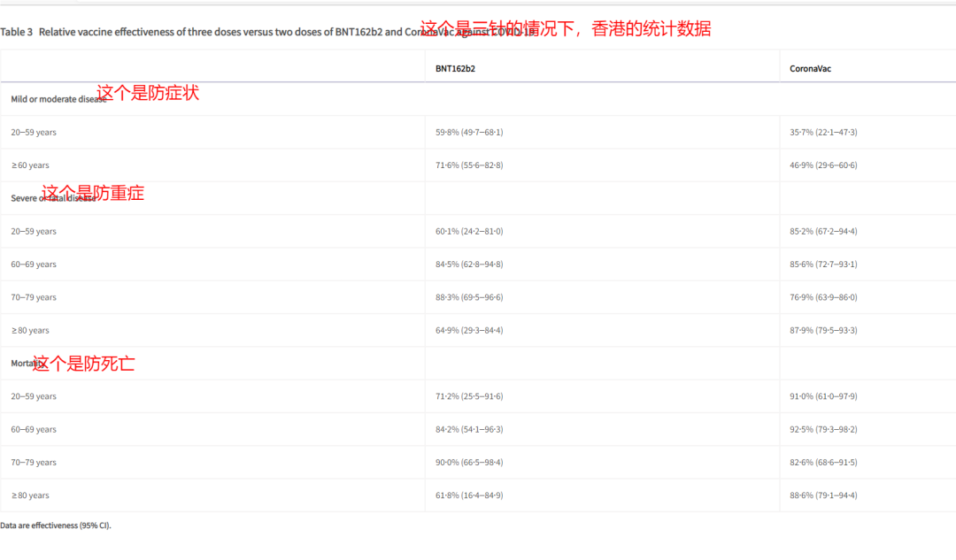The width and height of the screenshot is (956, 560).
Task: Select the ≥60 years row label
Action: [x=30, y=165]
